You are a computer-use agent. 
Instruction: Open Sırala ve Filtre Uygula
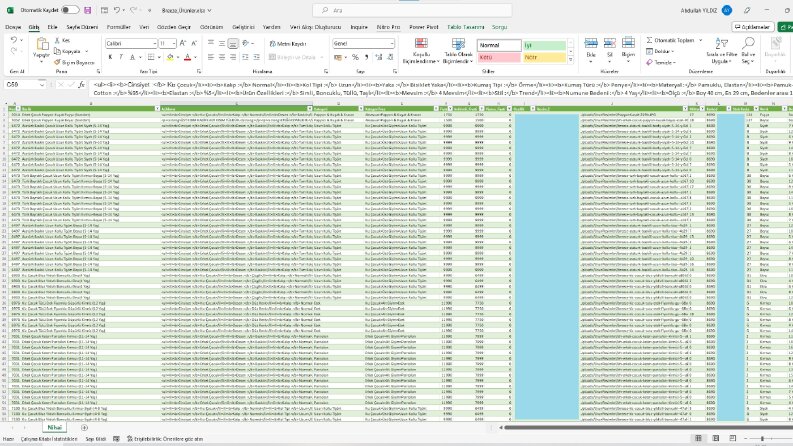click(721, 51)
